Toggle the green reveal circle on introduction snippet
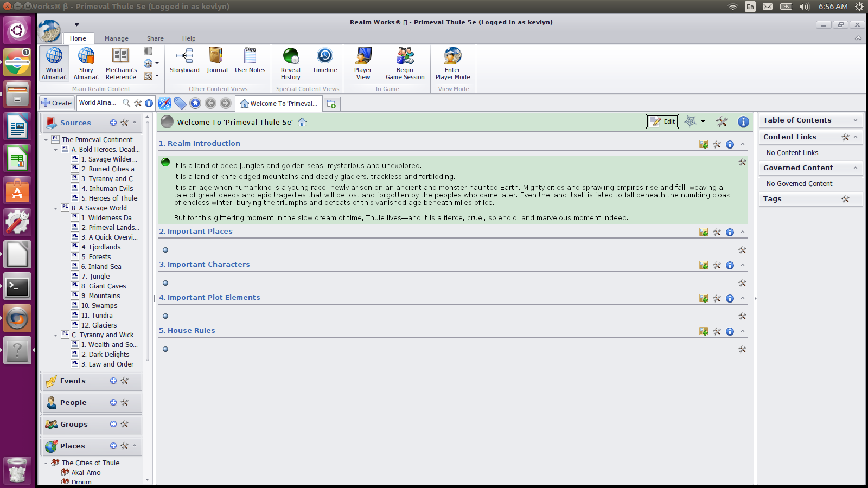Viewport: 868px width, 488px height. click(x=165, y=162)
